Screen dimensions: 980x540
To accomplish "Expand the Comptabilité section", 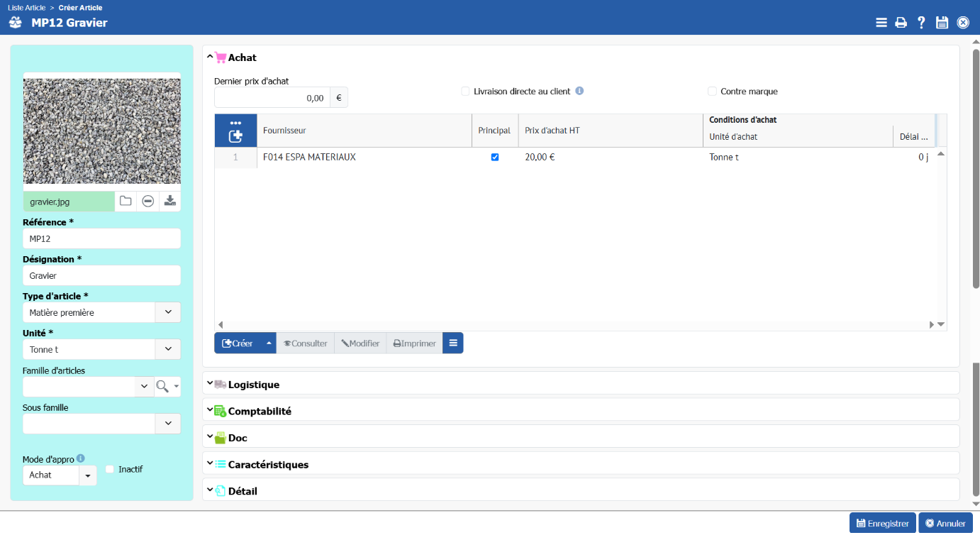I will pos(259,411).
